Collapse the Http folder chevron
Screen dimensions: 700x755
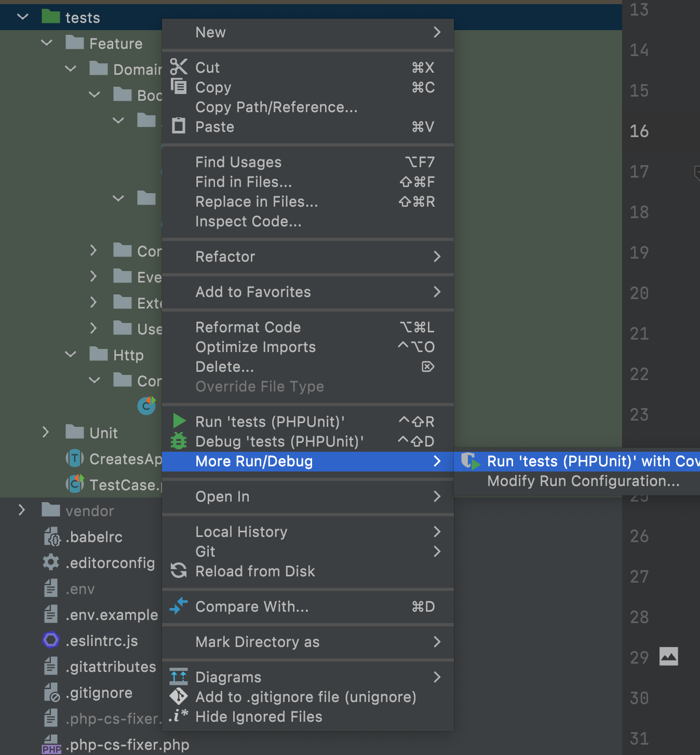pos(71,355)
